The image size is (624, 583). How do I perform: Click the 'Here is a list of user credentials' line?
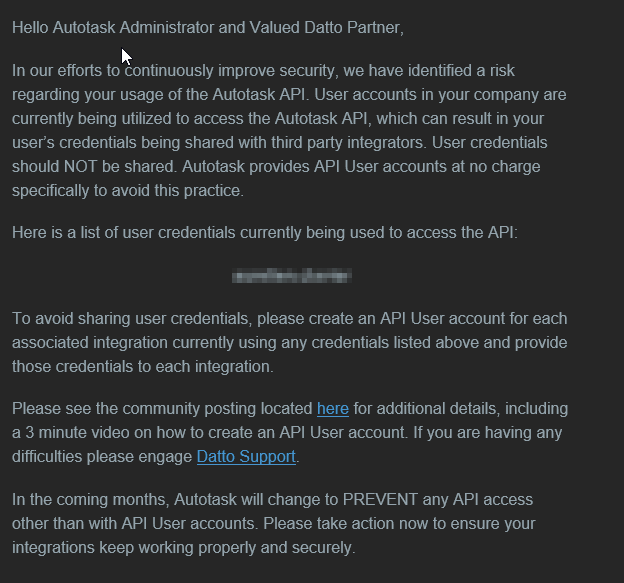(x=265, y=232)
